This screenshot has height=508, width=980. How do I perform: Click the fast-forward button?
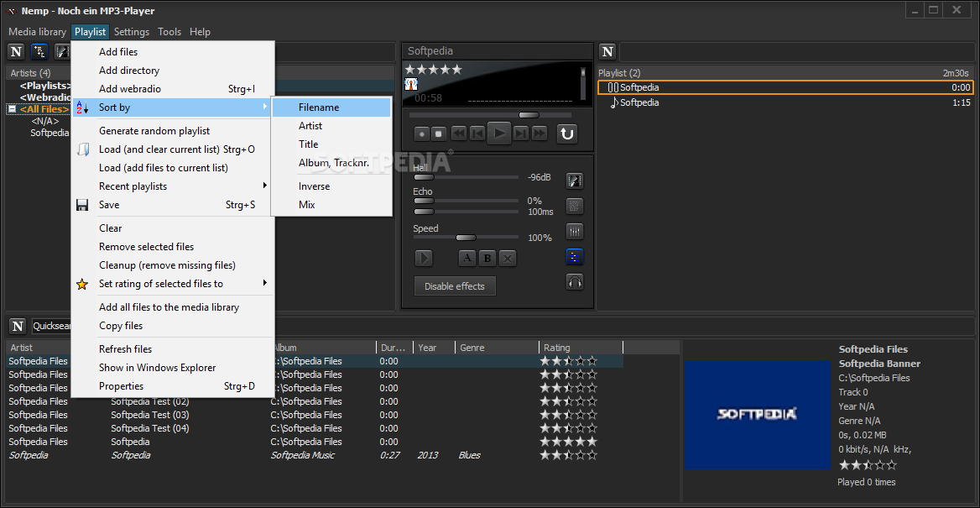[x=539, y=134]
